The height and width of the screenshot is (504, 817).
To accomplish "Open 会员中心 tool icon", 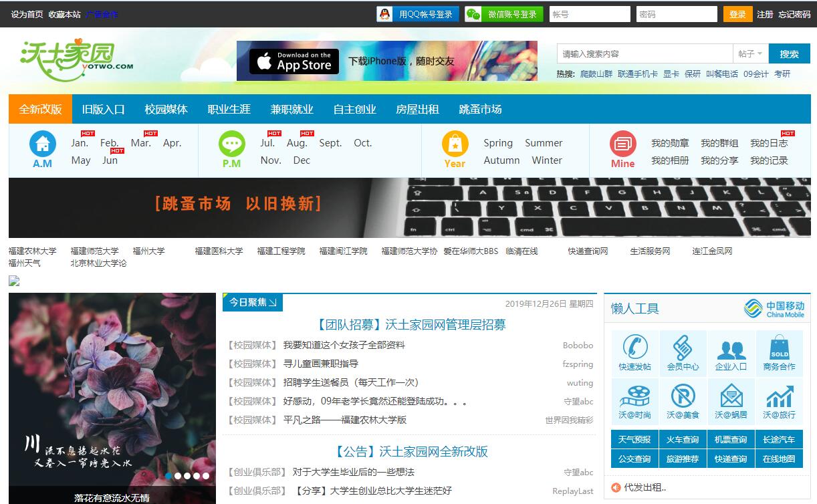I will (x=683, y=348).
